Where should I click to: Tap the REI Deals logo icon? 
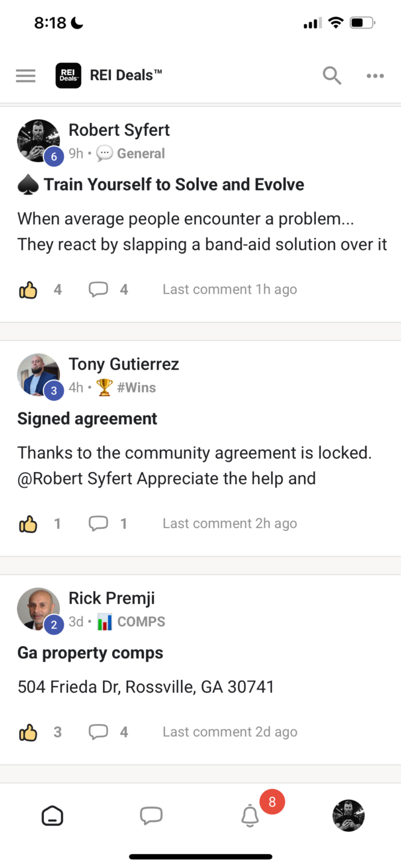(x=68, y=76)
